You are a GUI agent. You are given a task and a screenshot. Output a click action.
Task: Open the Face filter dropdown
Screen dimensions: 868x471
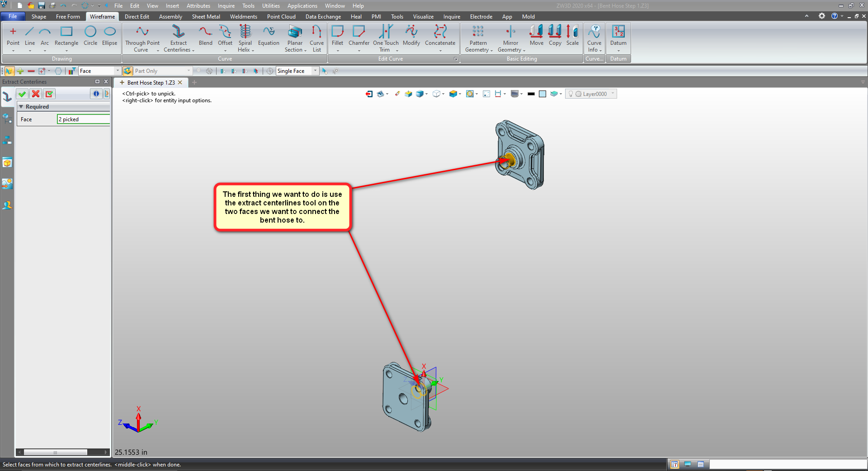coord(118,71)
